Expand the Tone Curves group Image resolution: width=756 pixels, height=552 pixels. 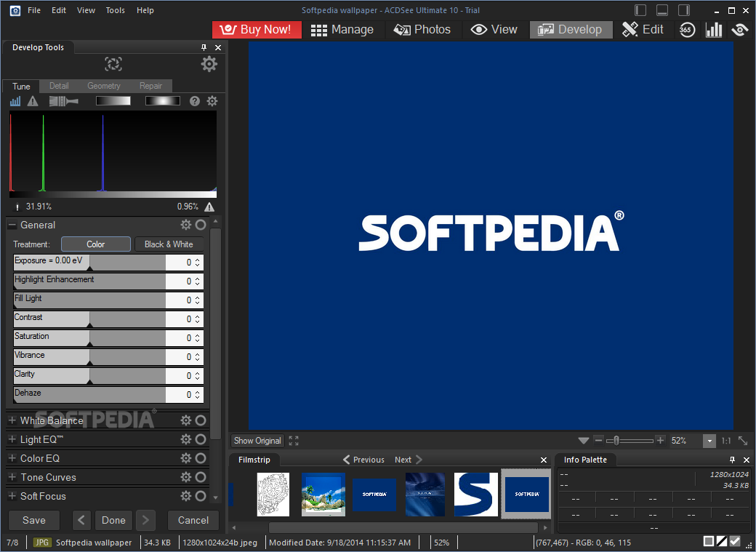12,477
